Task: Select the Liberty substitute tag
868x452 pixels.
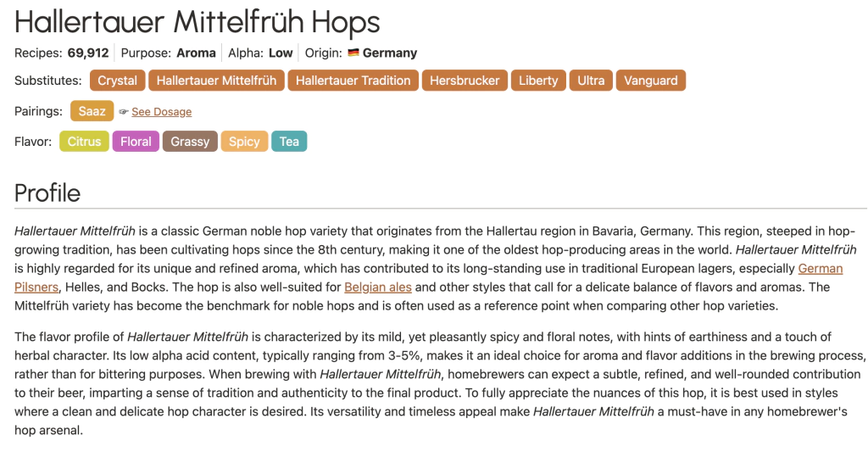Action: click(538, 81)
